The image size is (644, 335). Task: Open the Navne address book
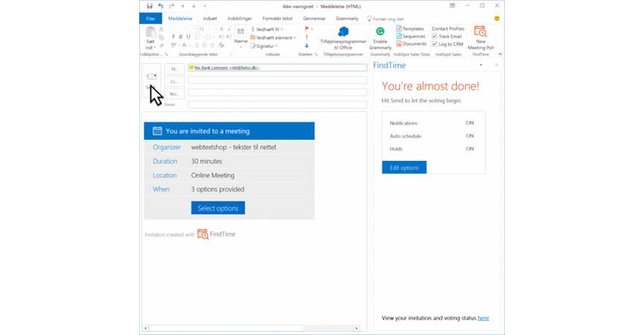(240, 34)
